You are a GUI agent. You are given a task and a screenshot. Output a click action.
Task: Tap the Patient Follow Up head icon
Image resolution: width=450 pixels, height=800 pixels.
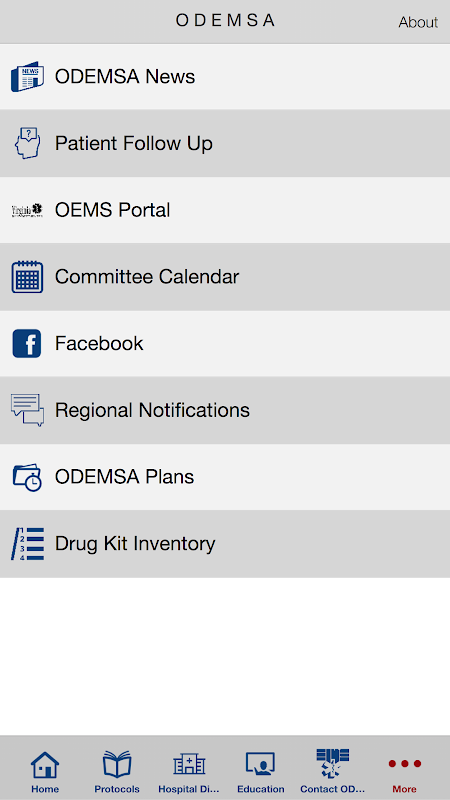point(28,143)
